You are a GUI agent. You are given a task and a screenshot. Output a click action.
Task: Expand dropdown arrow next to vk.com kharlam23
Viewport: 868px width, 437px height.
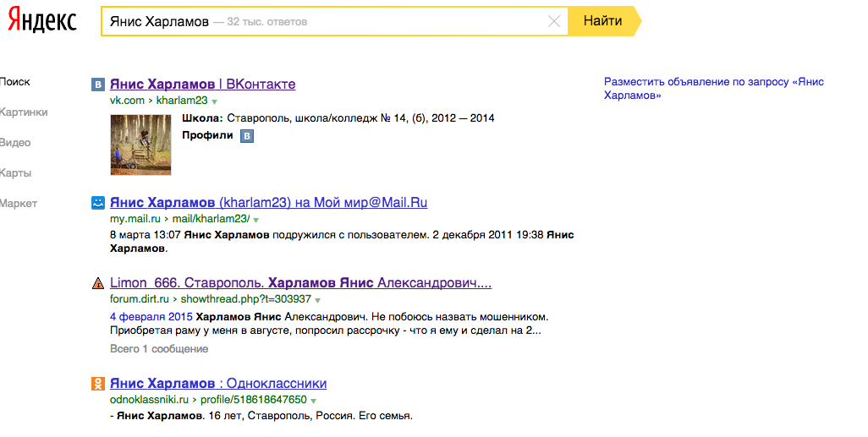[215, 101]
